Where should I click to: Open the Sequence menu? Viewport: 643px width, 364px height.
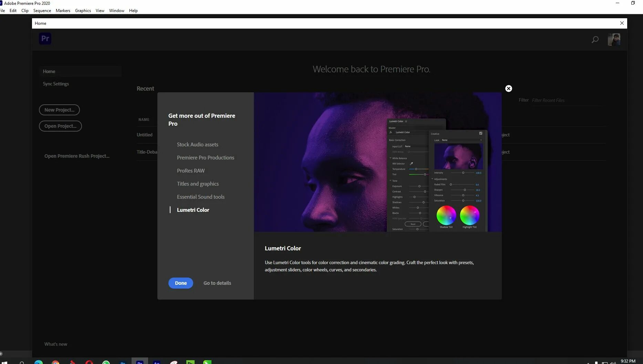pos(42,11)
